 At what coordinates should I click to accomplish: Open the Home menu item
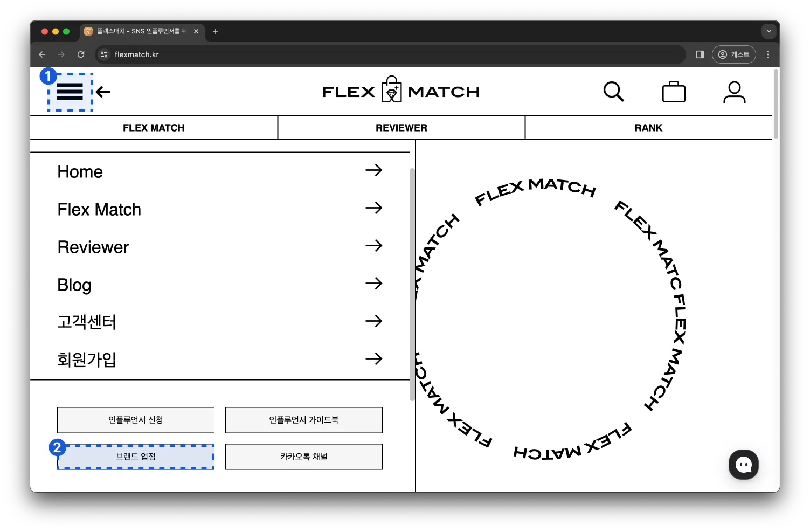(220, 171)
